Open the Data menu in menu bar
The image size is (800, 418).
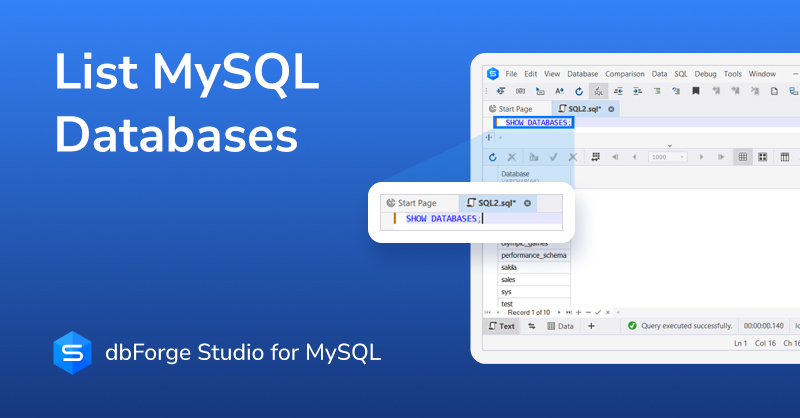coord(659,74)
